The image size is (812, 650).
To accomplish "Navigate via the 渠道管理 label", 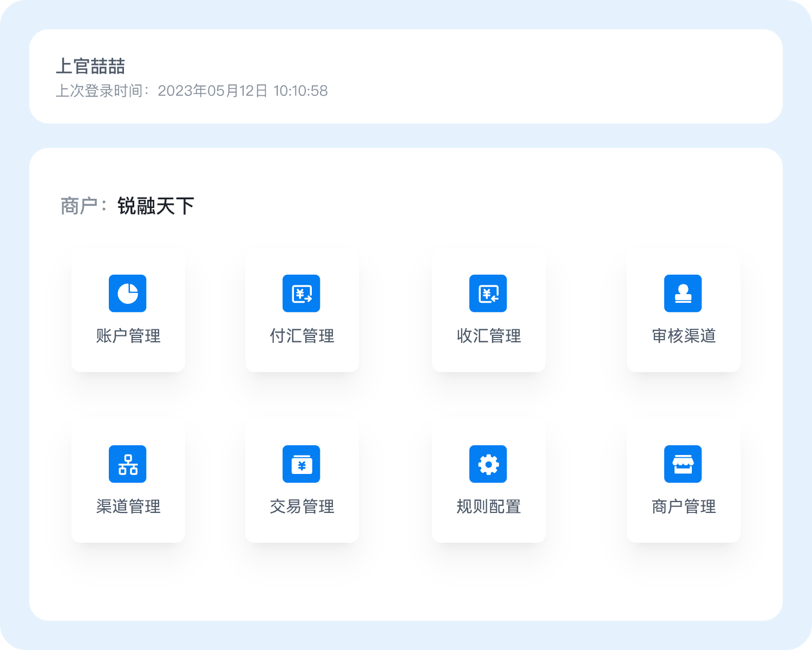I will (x=128, y=506).
